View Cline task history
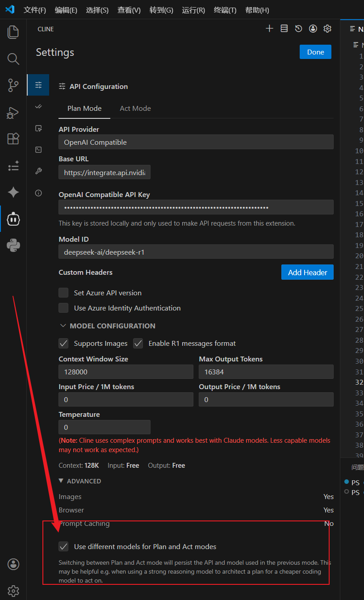 pyautogui.click(x=298, y=28)
